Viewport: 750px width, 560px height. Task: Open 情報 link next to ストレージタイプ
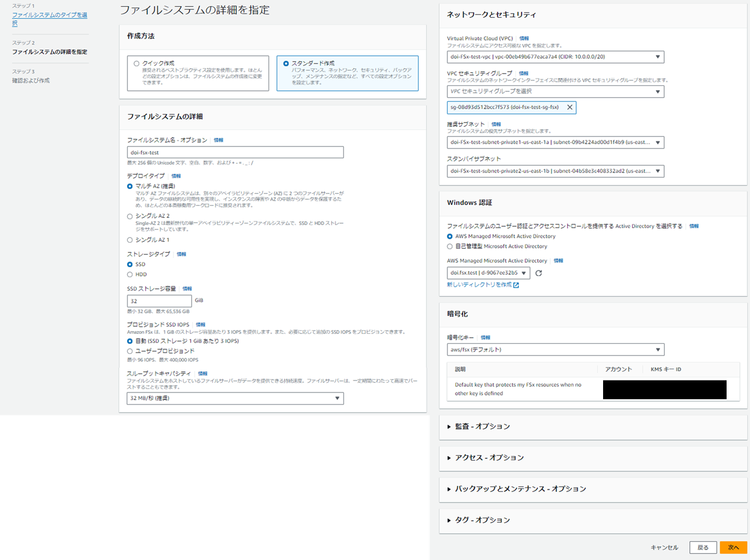(181, 254)
